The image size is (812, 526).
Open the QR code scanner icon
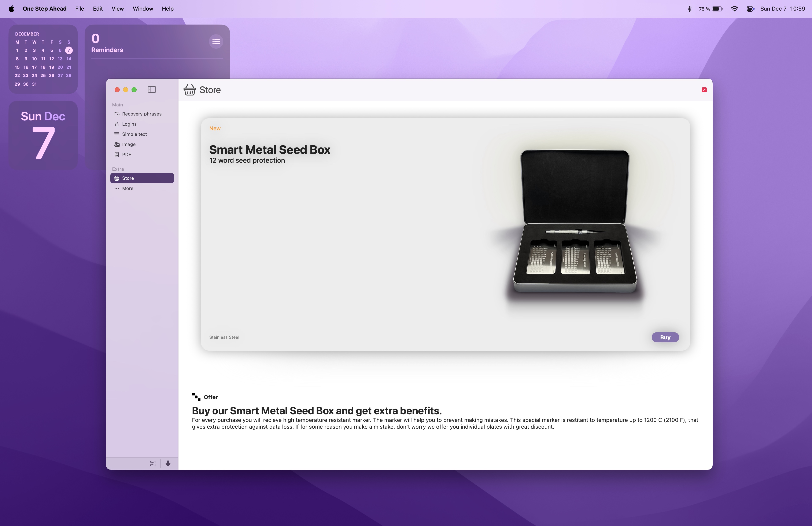coord(152,464)
